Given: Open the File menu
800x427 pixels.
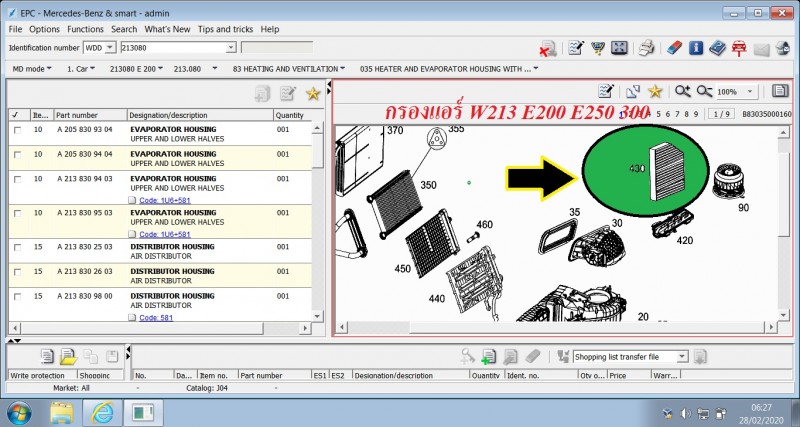Looking at the screenshot, I should click(15, 29).
